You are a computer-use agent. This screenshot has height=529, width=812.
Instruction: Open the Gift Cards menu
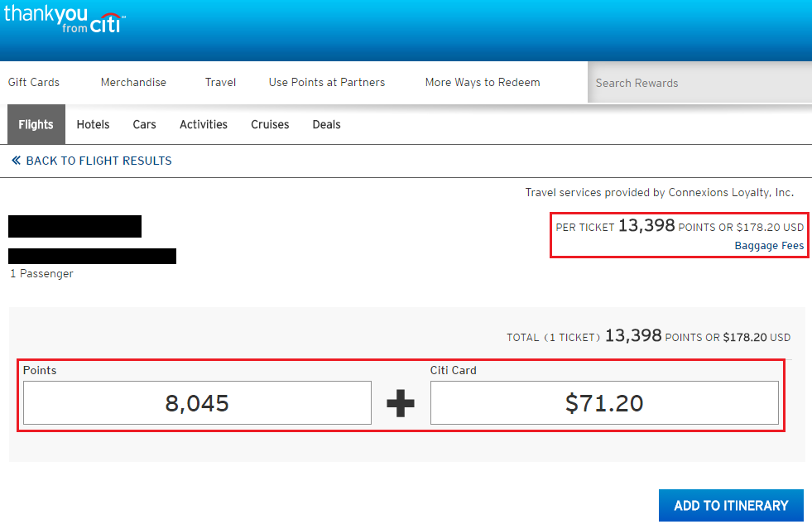click(x=34, y=82)
